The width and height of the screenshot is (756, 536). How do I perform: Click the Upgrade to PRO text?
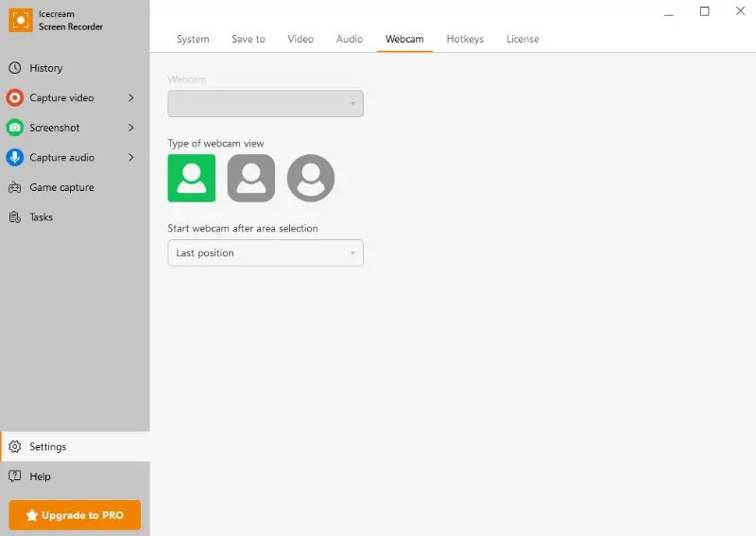click(82, 515)
